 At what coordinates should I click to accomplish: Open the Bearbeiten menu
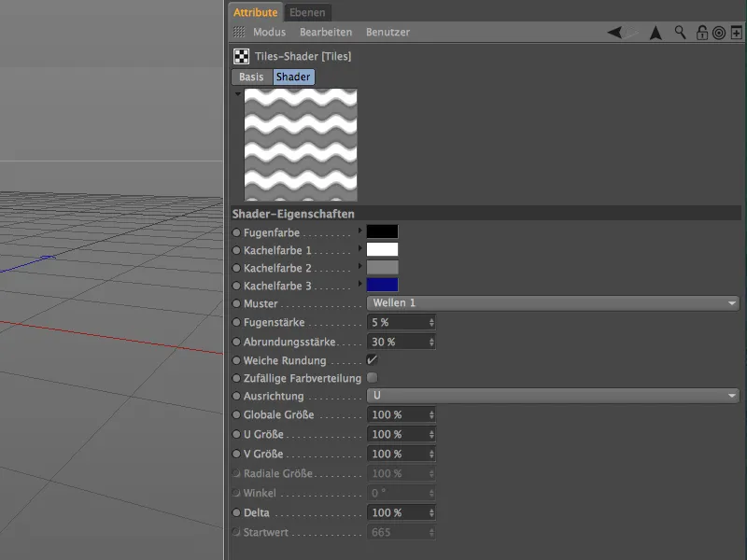click(x=326, y=32)
